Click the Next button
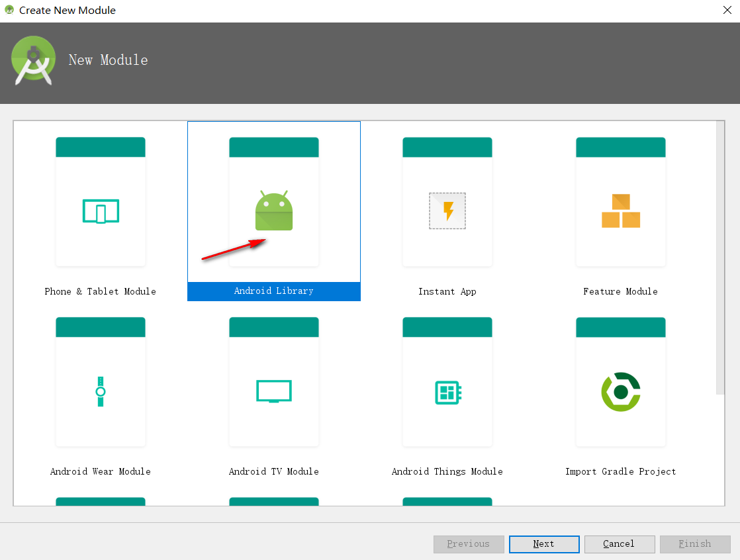Viewport: 740px width, 560px height. coord(544,544)
